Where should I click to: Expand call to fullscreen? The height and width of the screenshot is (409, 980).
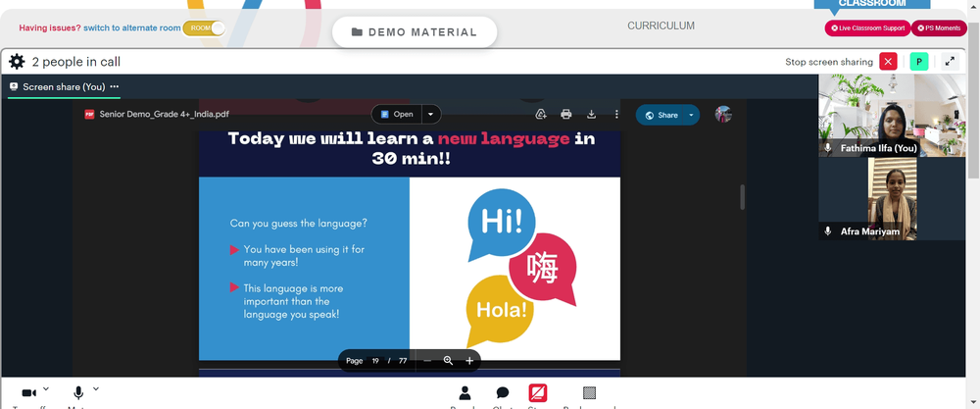click(950, 61)
